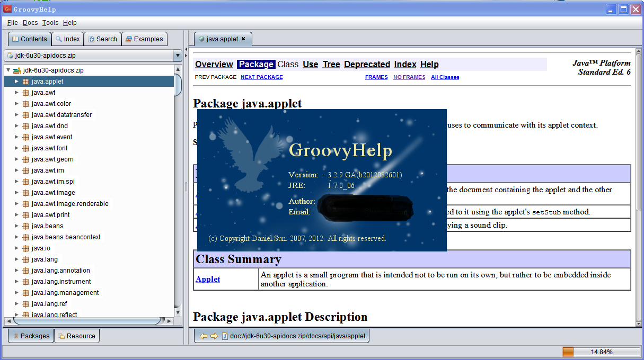Select the Contents tab
The height and width of the screenshot is (360, 644).
pyautogui.click(x=30, y=39)
